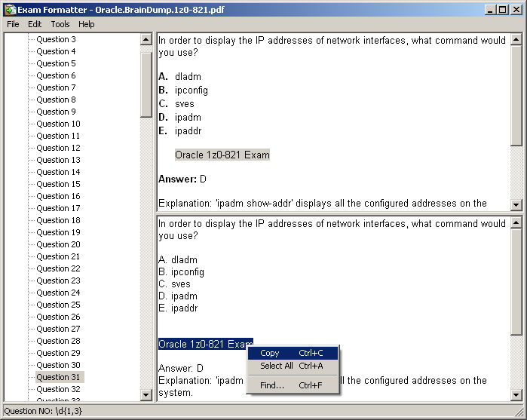The height and width of the screenshot is (420, 527).
Task: Select Question 17 in the question list
Action: [58, 208]
